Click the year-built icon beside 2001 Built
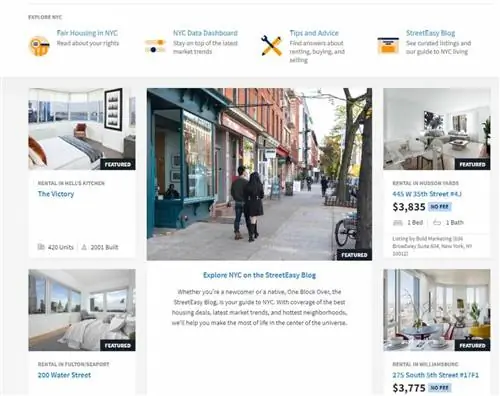 point(84,247)
